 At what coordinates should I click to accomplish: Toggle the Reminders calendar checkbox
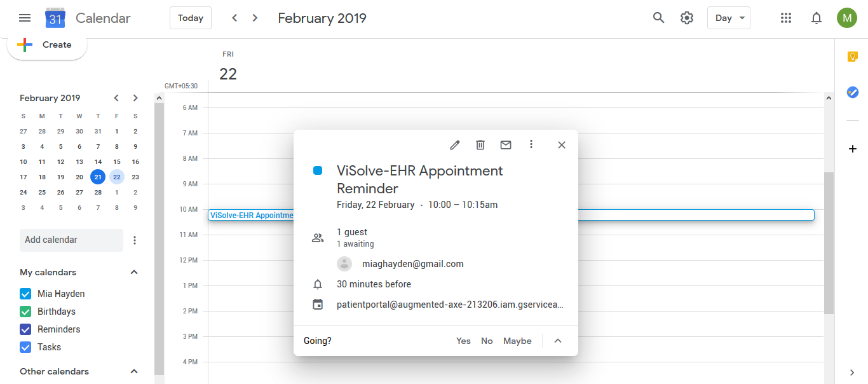point(25,329)
